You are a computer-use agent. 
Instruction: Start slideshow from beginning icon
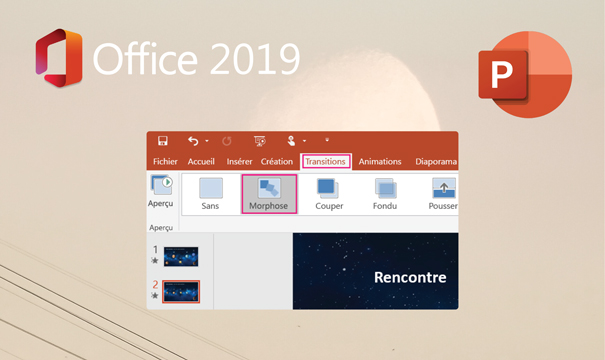click(x=260, y=141)
